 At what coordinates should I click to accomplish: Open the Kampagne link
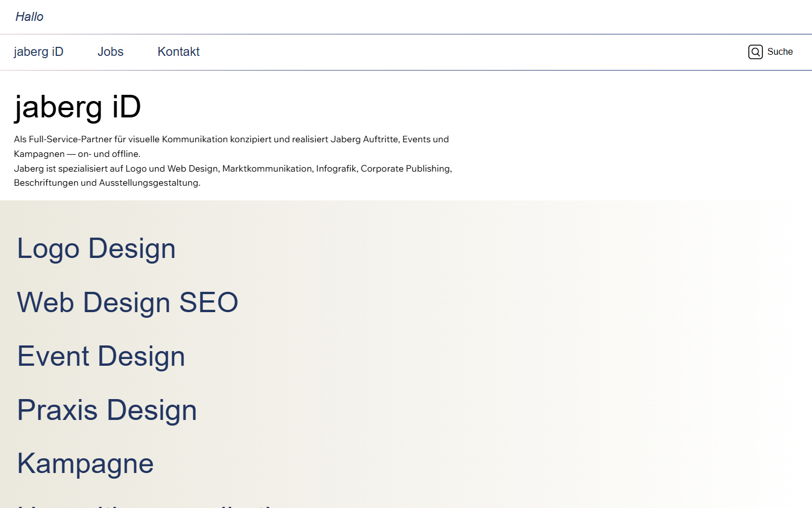click(86, 464)
